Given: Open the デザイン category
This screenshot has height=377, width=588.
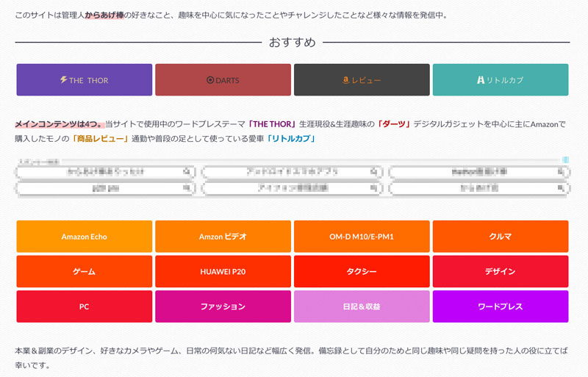Looking at the screenshot, I should click(501, 271).
